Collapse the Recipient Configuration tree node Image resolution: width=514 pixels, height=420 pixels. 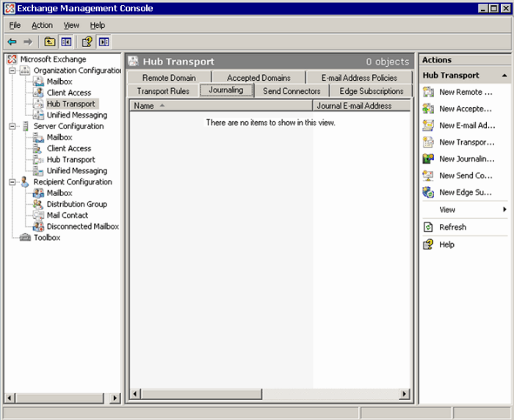click(12, 182)
